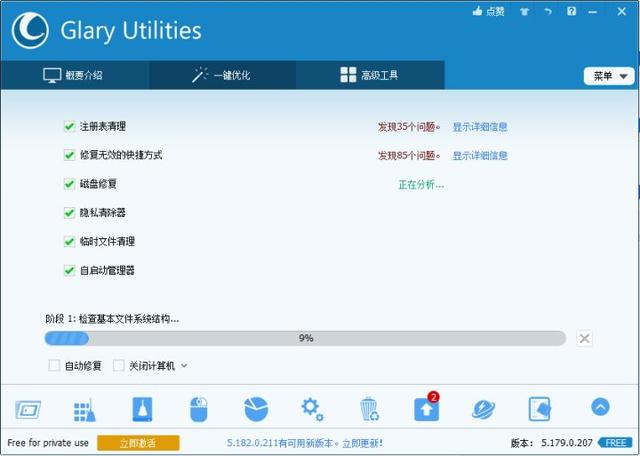Click the 正在分析... status text
Screen dimensions: 640x456
pyautogui.click(x=421, y=185)
